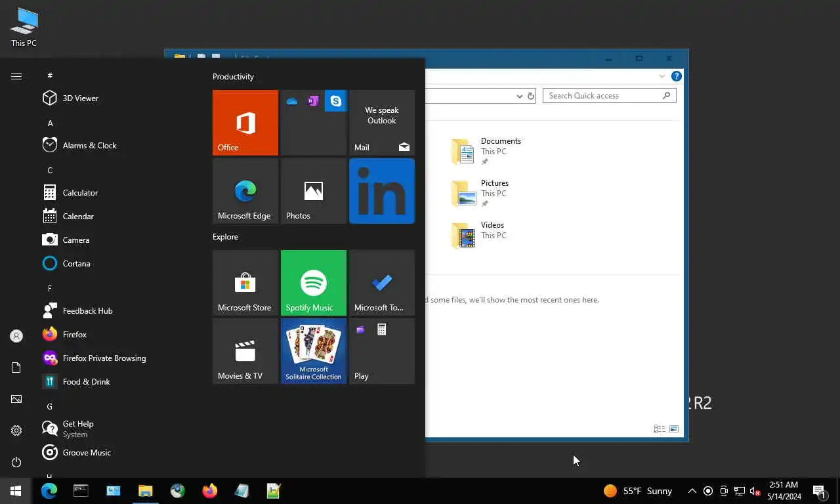Open the File Explorer help icon
The height and width of the screenshot is (504, 840).
[677, 76]
